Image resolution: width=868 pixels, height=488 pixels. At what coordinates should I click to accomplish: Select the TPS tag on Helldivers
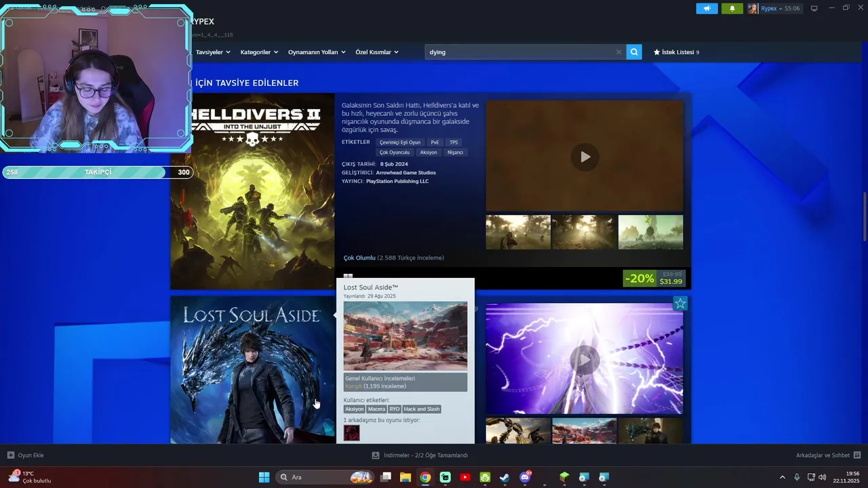[x=454, y=142]
